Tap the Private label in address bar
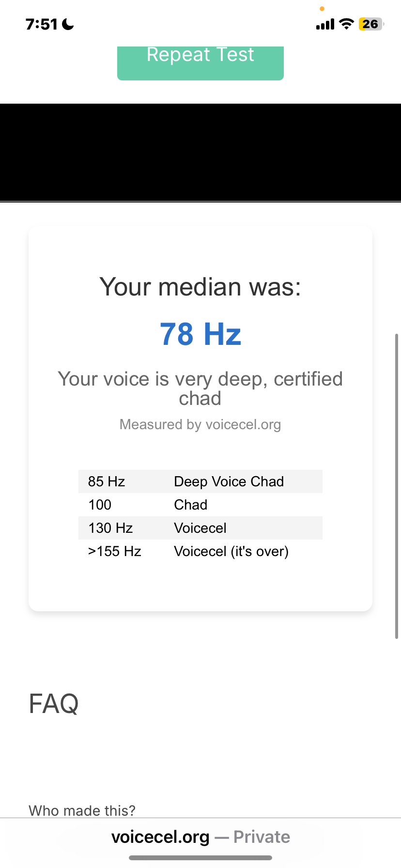This screenshot has width=401, height=868. coord(262,837)
